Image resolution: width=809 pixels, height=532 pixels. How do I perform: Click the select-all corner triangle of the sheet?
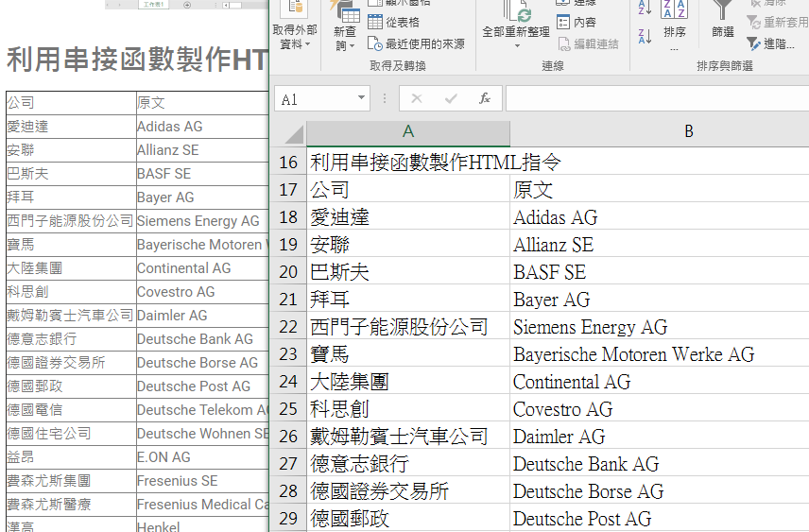point(294,134)
